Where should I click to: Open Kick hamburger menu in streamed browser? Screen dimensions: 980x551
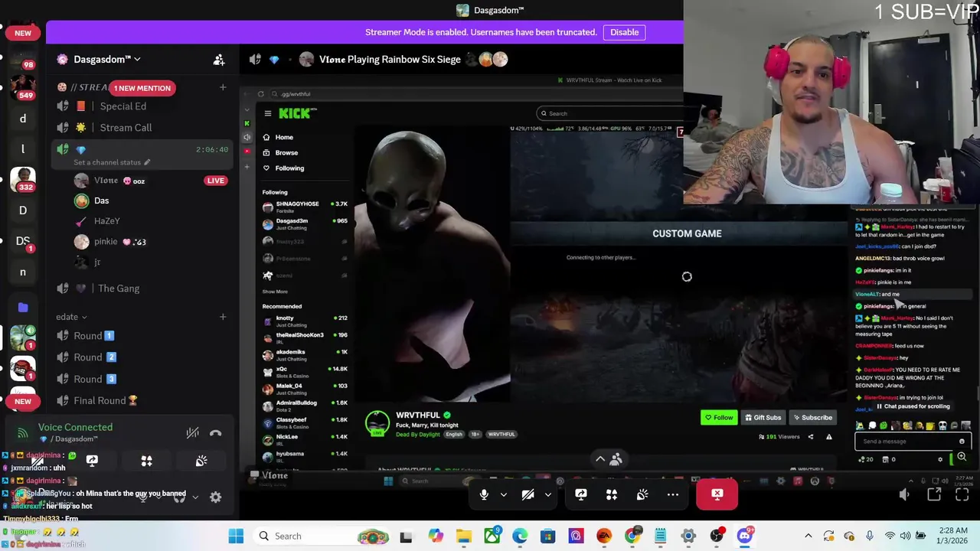[x=267, y=113]
